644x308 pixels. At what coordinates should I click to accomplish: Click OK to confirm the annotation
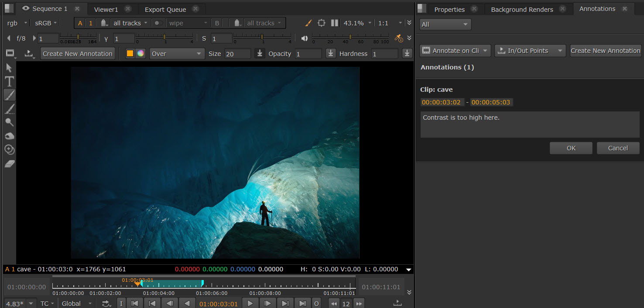(x=571, y=148)
